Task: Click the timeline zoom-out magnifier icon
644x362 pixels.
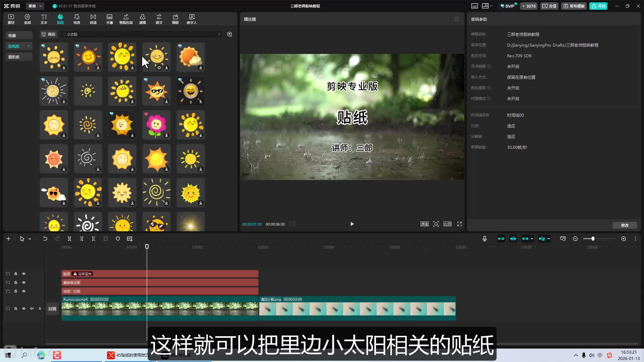Action: pyautogui.click(x=575, y=239)
